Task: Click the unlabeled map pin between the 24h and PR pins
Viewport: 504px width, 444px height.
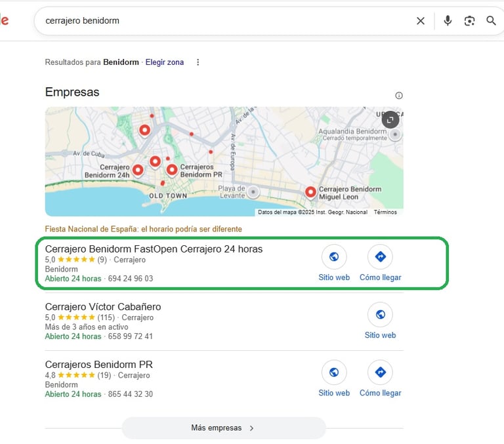Action: (x=156, y=161)
